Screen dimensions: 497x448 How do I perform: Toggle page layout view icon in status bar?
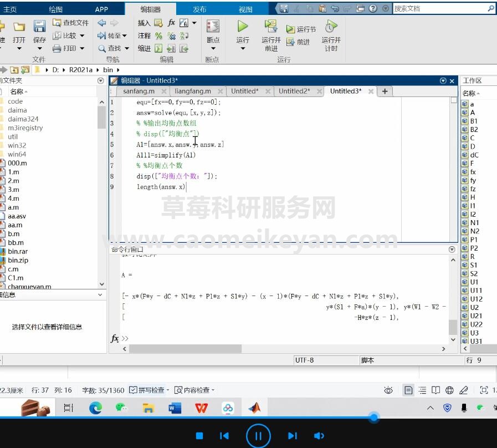coord(408,390)
